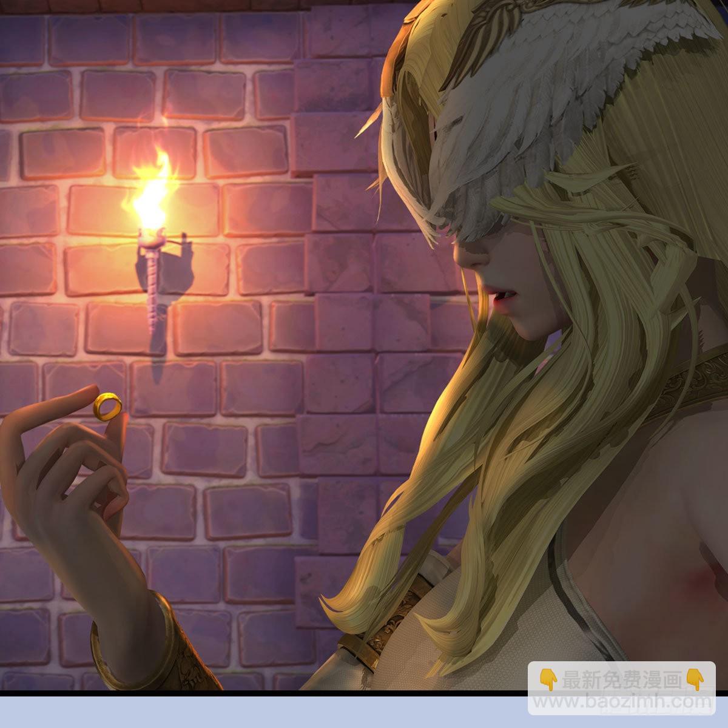Click the gold ring held between fingers
This screenshot has height=728, width=728.
click(x=108, y=405)
